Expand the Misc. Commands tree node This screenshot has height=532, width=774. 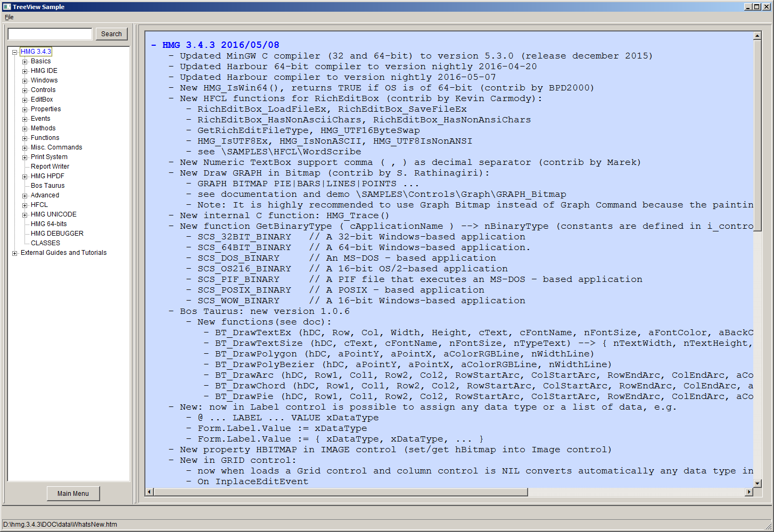25,148
